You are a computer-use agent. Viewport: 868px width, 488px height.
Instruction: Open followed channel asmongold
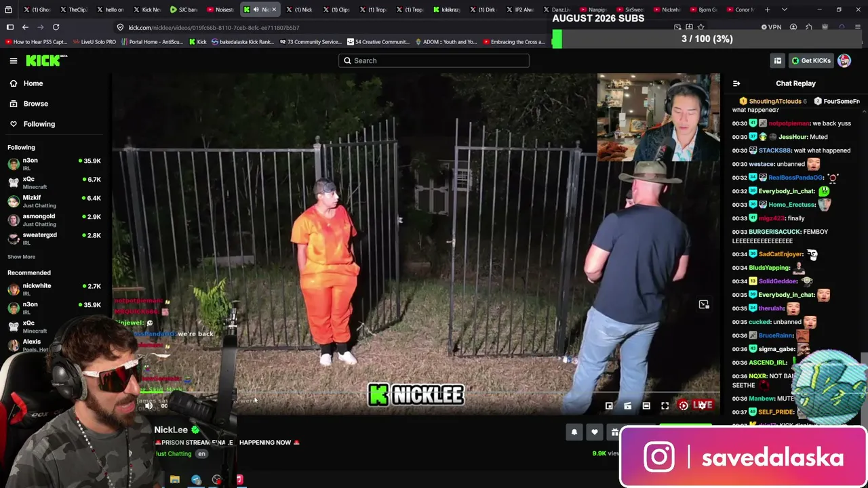coord(54,220)
